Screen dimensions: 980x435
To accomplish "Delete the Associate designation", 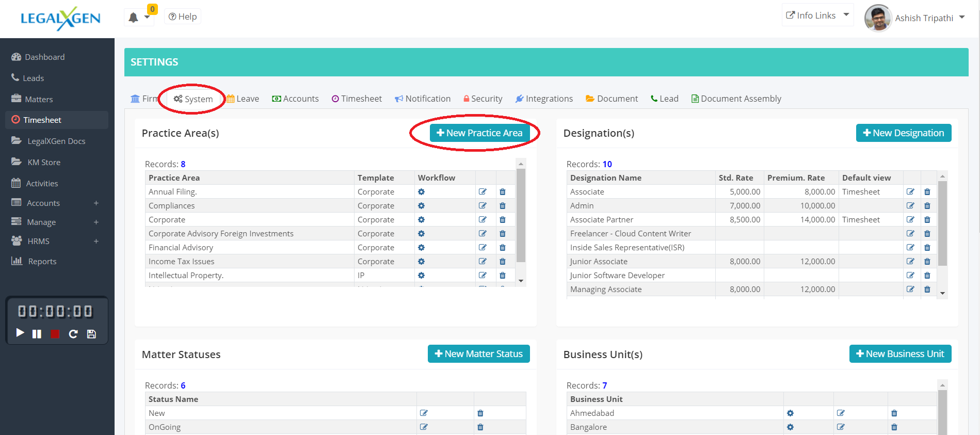I will (x=927, y=192).
